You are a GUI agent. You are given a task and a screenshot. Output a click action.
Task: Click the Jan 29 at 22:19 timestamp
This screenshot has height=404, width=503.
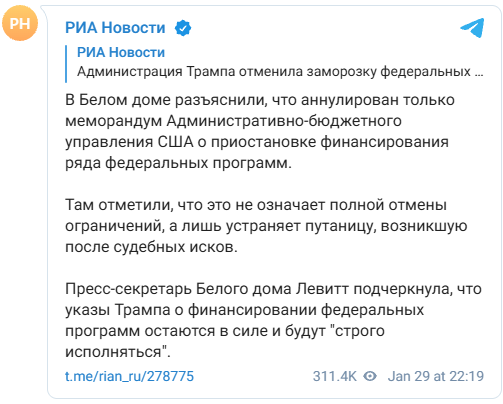click(436, 376)
